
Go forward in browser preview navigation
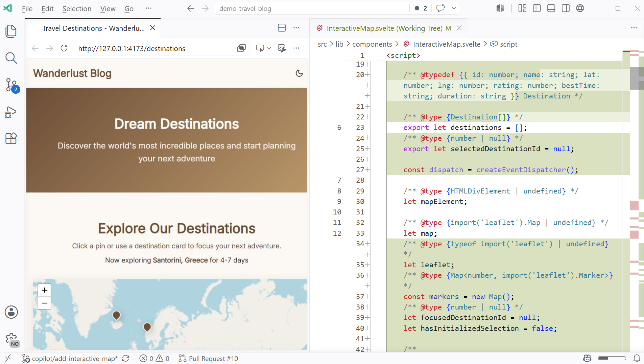click(x=49, y=48)
